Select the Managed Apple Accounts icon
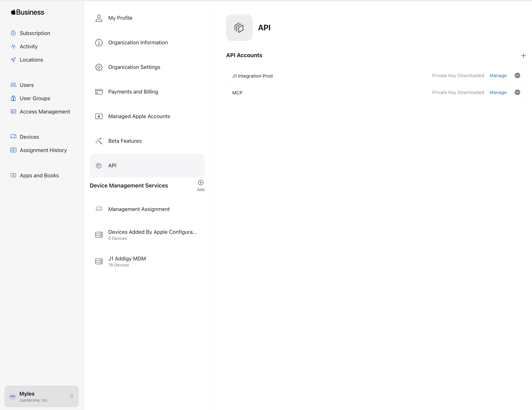The width and height of the screenshot is (532, 410). pos(99,116)
